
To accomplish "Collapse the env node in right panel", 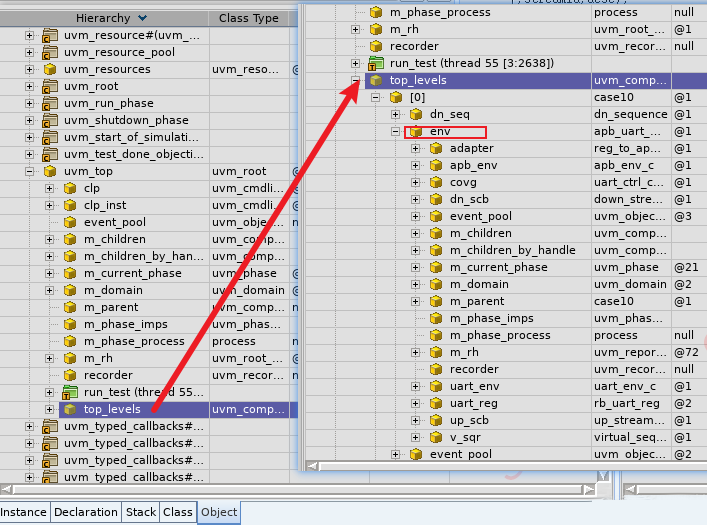I will click(396, 131).
